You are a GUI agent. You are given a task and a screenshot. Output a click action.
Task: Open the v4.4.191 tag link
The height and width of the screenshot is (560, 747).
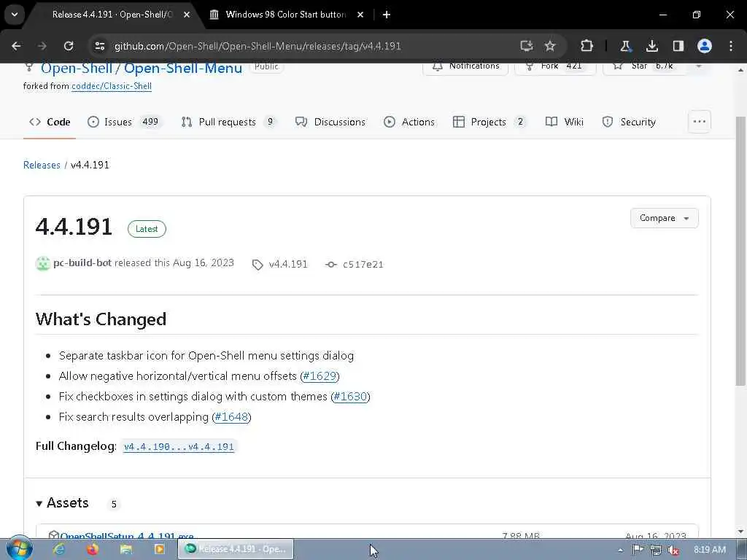coord(280,264)
